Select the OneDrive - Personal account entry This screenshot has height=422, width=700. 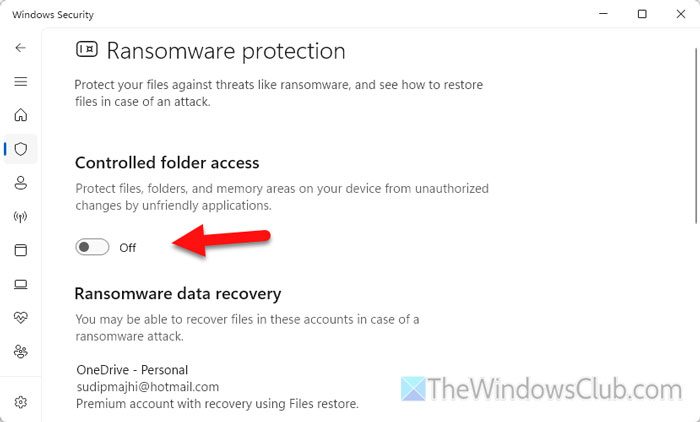[132, 370]
